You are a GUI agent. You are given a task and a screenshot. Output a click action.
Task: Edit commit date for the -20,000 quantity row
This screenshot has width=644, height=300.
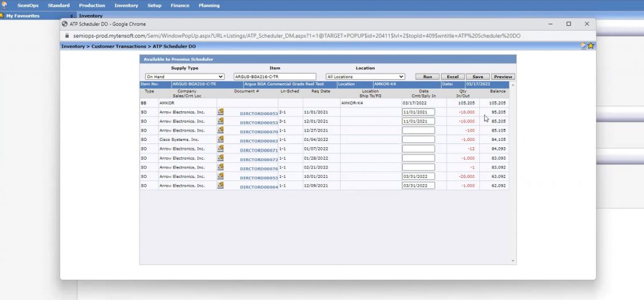click(418, 177)
